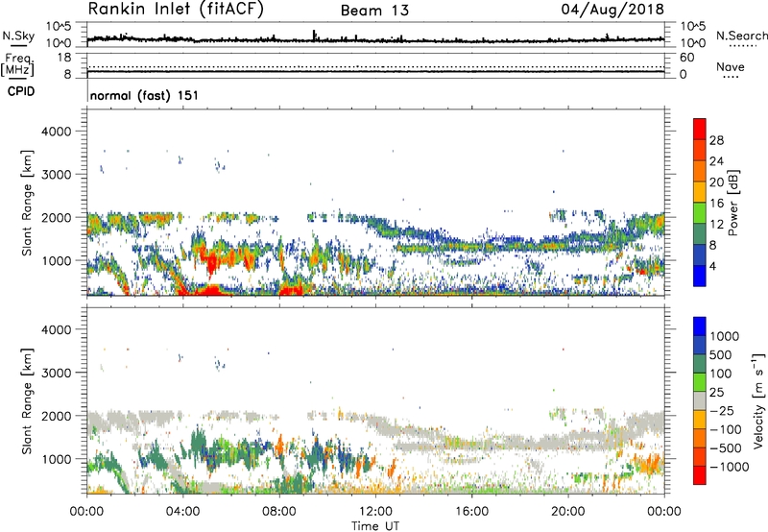The width and height of the screenshot is (768, 532).
Task: Click the "24" Power colorbar tick label
Action: click(716, 161)
